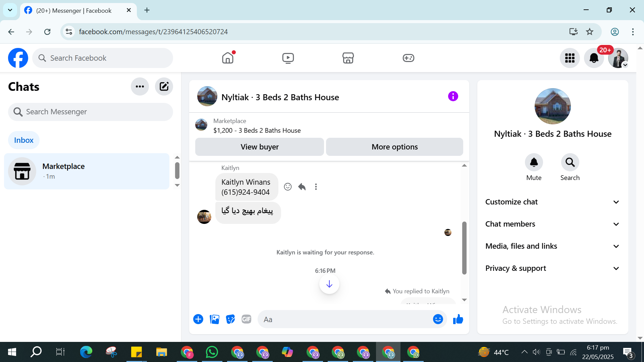
Task: Reply to the Kaitlyn Winans message
Action: click(x=302, y=187)
